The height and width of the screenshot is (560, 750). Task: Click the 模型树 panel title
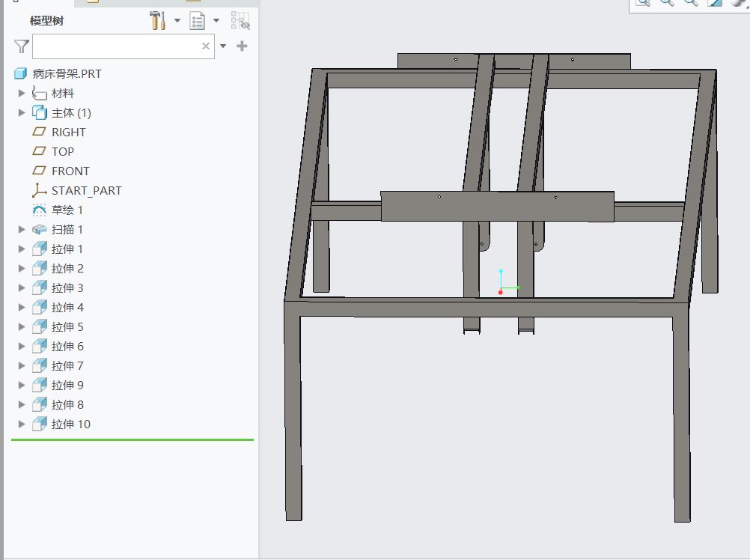point(46,21)
